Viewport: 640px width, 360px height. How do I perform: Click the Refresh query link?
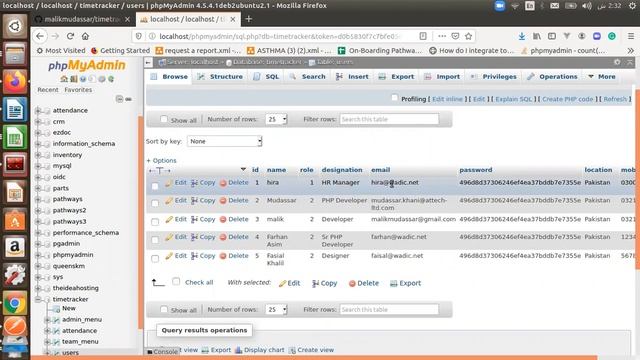(615, 99)
